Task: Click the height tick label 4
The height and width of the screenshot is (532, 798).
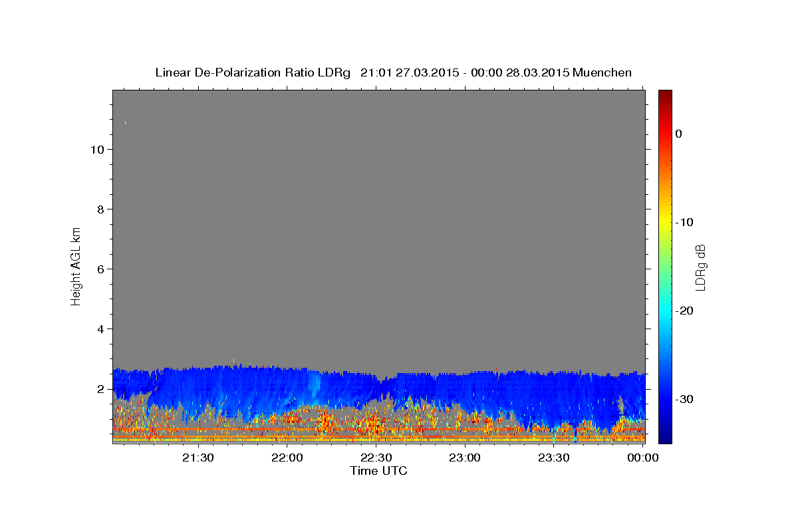Action: pos(100,329)
